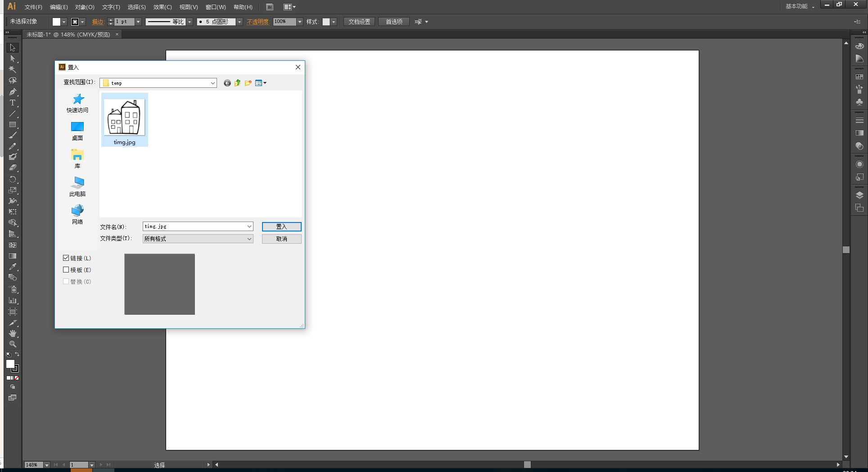
Task: Expand the 文件类型 format dropdown
Action: coord(249,239)
